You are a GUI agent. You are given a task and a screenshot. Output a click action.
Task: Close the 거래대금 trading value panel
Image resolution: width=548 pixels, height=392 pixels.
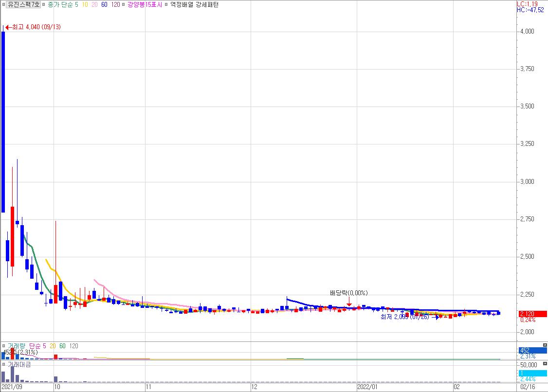coord(545,364)
